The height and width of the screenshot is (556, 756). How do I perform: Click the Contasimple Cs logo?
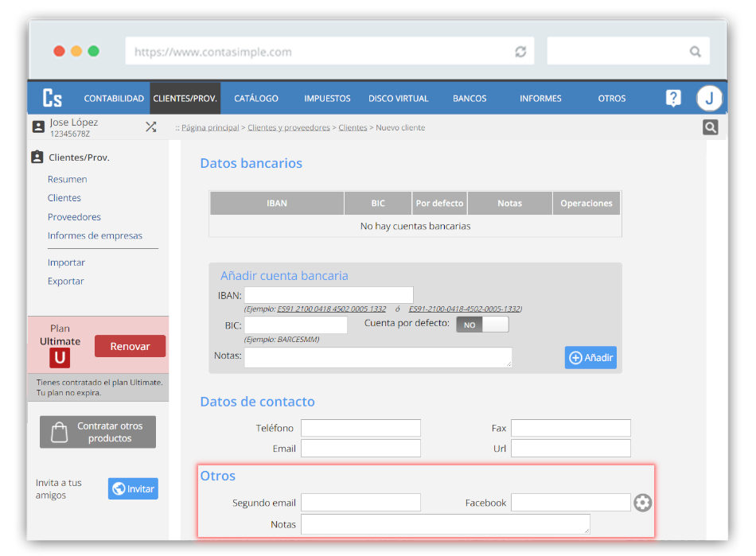coord(53,98)
